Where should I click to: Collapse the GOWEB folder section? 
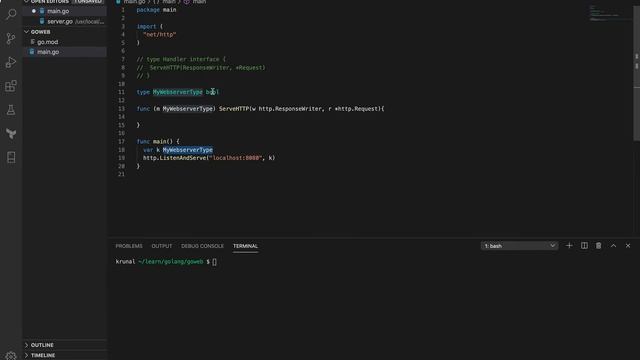pos(40,32)
